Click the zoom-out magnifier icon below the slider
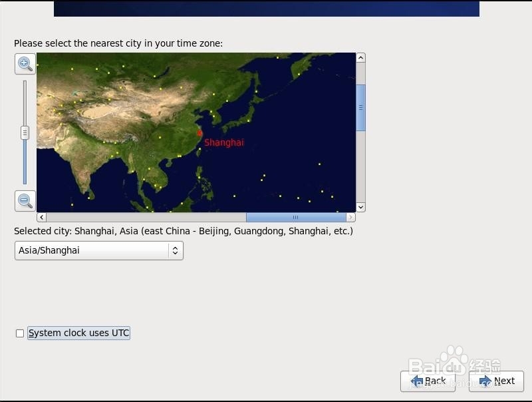532x402 pixels. tap(25, 200)
